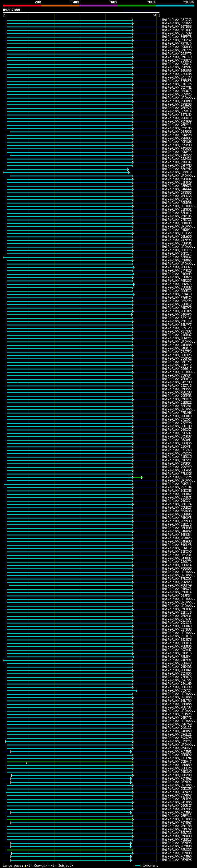Click the Large gaps legend text
The height and width of the screenshot is (868, 197).
click(x=38, y=865)
